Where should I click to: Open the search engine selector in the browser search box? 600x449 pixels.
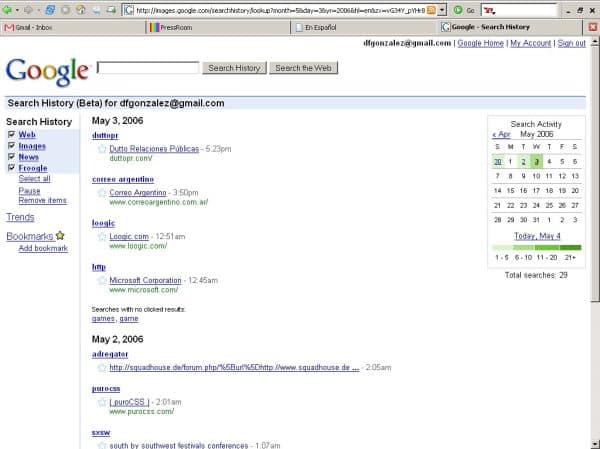point(489,11)
